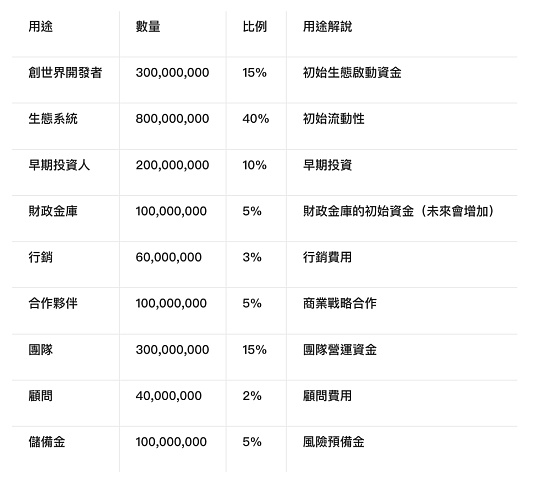The width and height of the screenshot is (554, 480).
Task: Select the 儲備金 row label
Action: (47, 442)
